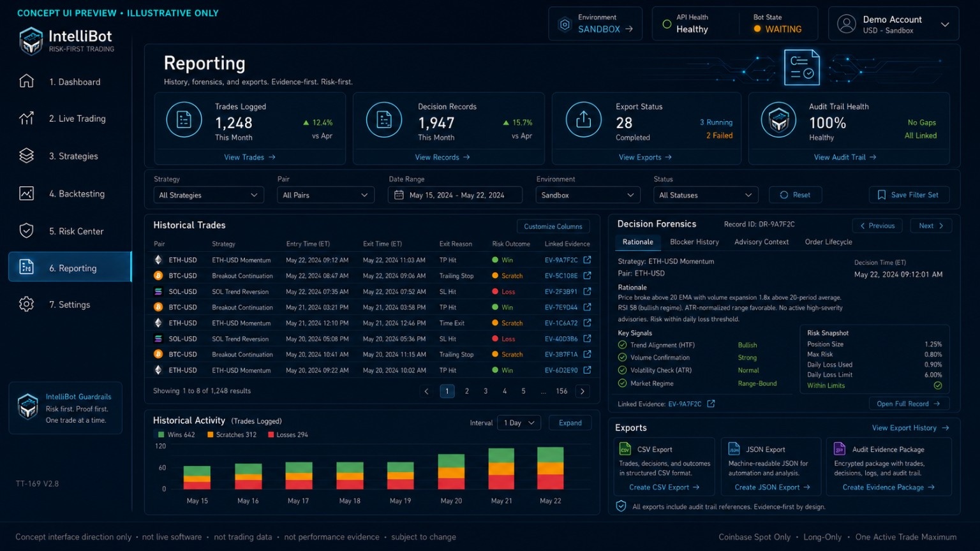Go to 5. Risk Center menu item
The image size is (980, 551).
(70, 231)
